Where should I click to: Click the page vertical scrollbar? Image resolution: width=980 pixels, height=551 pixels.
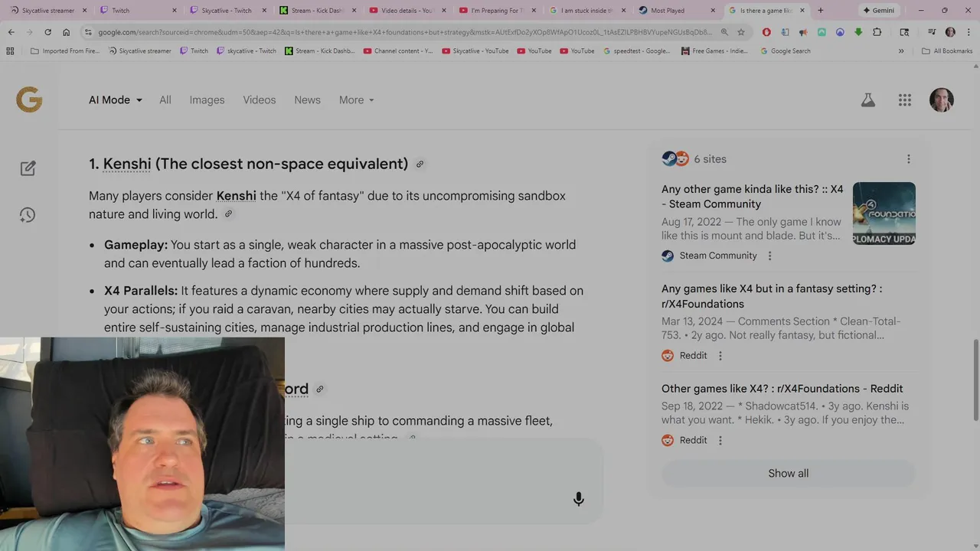pos(975,380)
